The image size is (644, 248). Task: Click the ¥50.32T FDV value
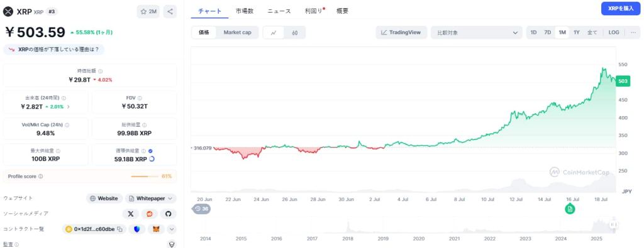pos(135,107)
